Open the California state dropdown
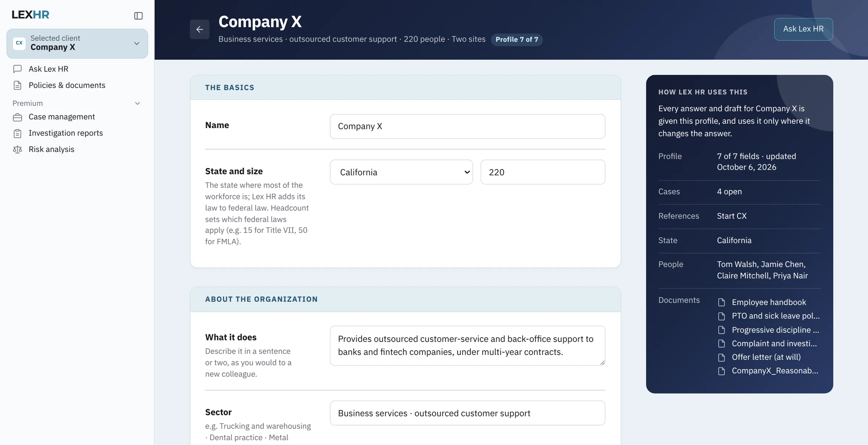868x445 pixels. click(x=401, y=172)
